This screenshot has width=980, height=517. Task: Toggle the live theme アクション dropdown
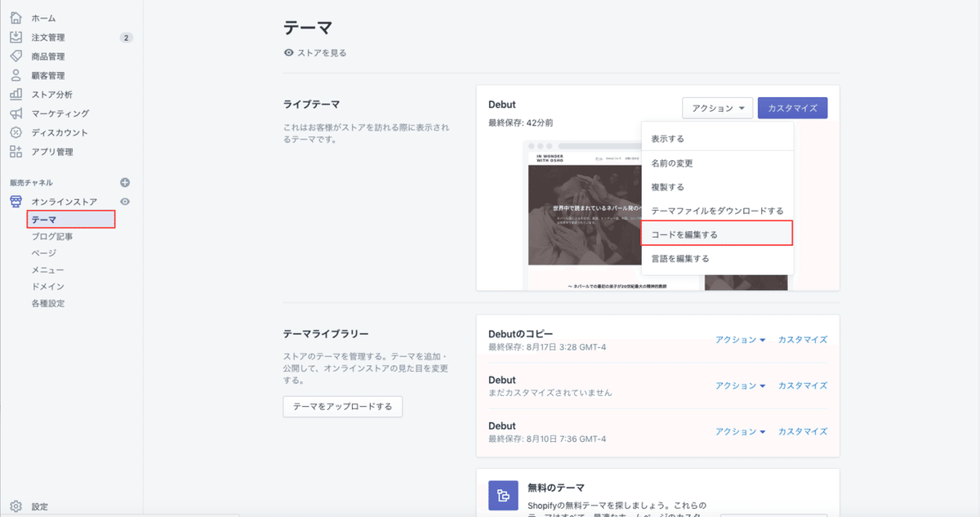tap(717, 108)
